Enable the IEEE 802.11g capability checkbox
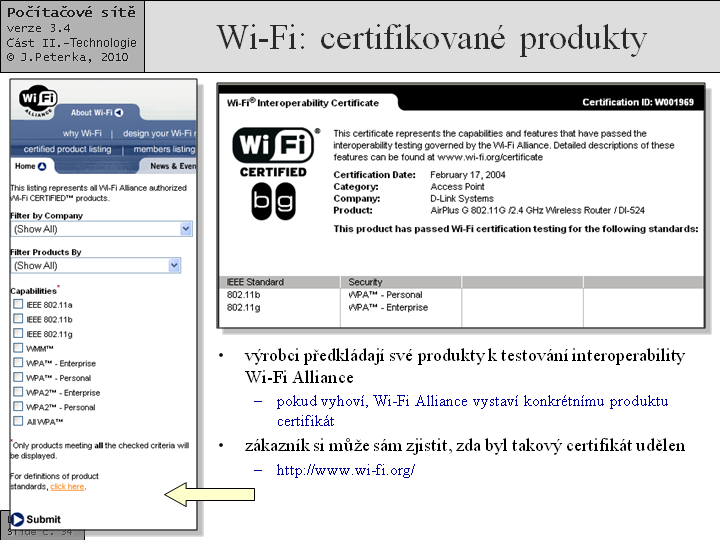Image resolution: width=720 pixels, height=540 pixels. [18, 333]
